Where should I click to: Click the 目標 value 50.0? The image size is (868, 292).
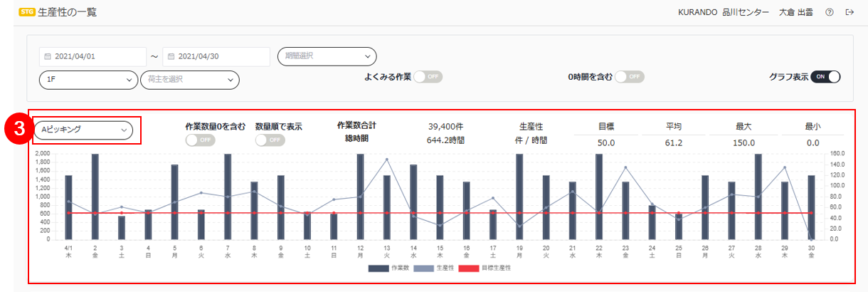point(606,143)
